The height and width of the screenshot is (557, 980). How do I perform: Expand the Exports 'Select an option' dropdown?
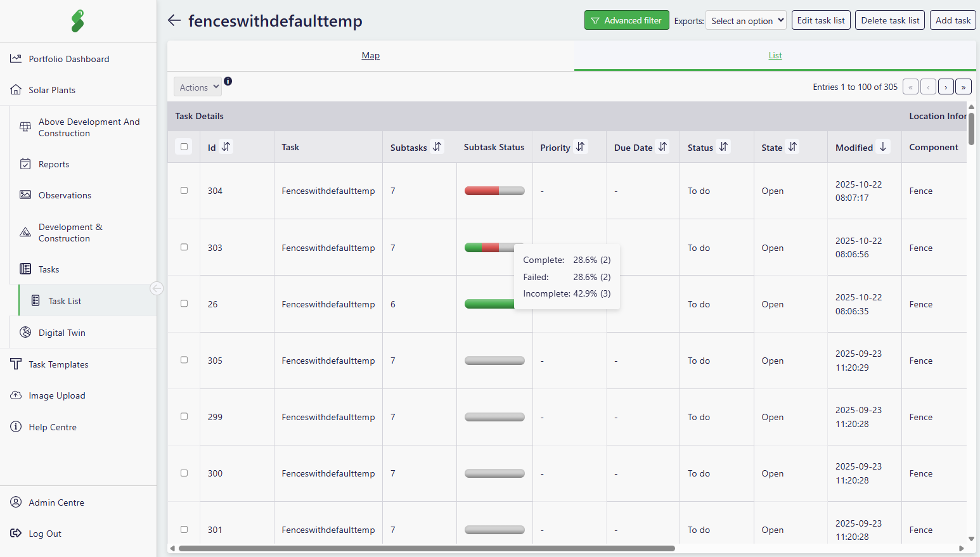click(x=746, y=21)
